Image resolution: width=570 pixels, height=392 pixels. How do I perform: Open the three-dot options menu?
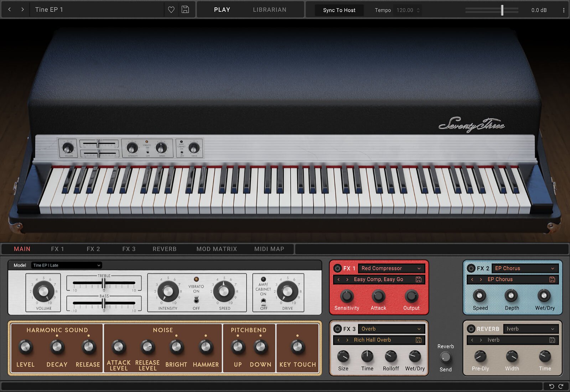[564, 10]
